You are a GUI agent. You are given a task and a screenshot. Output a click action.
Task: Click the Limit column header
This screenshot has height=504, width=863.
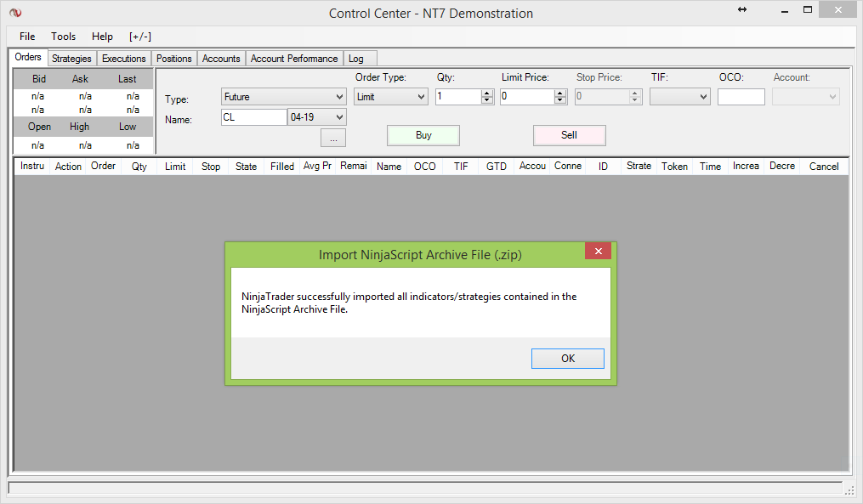175,167
